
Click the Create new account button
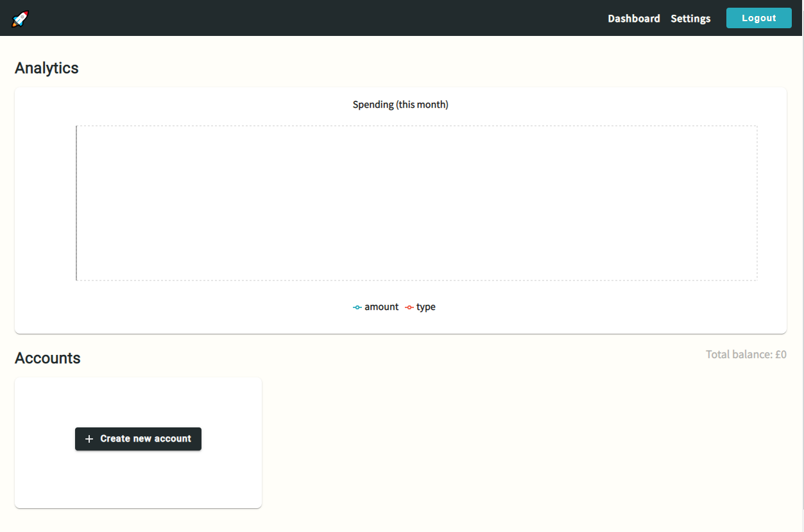[x=138, y=439]
